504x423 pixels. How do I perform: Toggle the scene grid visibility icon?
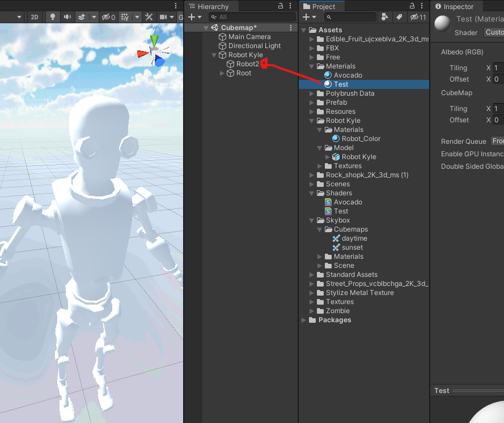[125, 17]
